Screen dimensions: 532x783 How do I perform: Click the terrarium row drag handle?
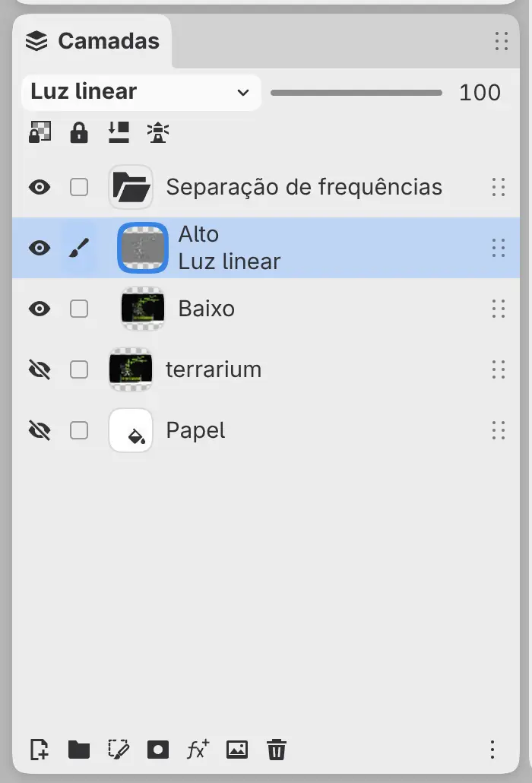[x=499, y=369]
